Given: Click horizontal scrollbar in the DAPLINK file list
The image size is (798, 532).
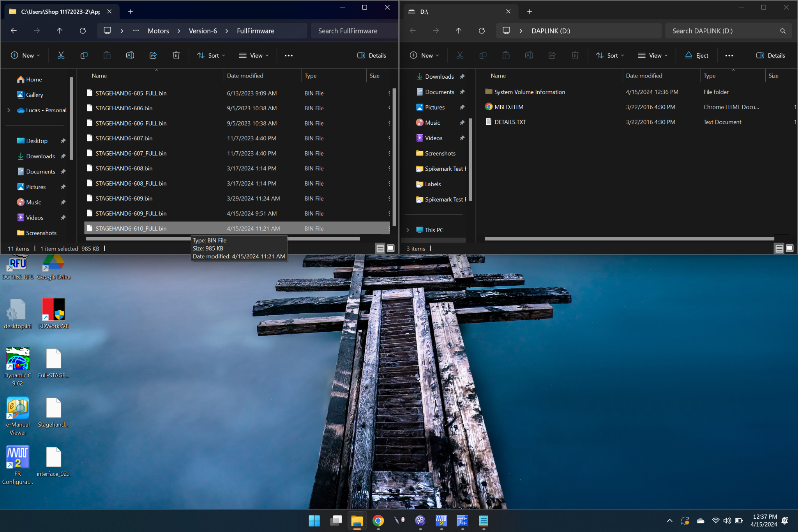Looking at the screenshot, I should click(x=629, y=239).
